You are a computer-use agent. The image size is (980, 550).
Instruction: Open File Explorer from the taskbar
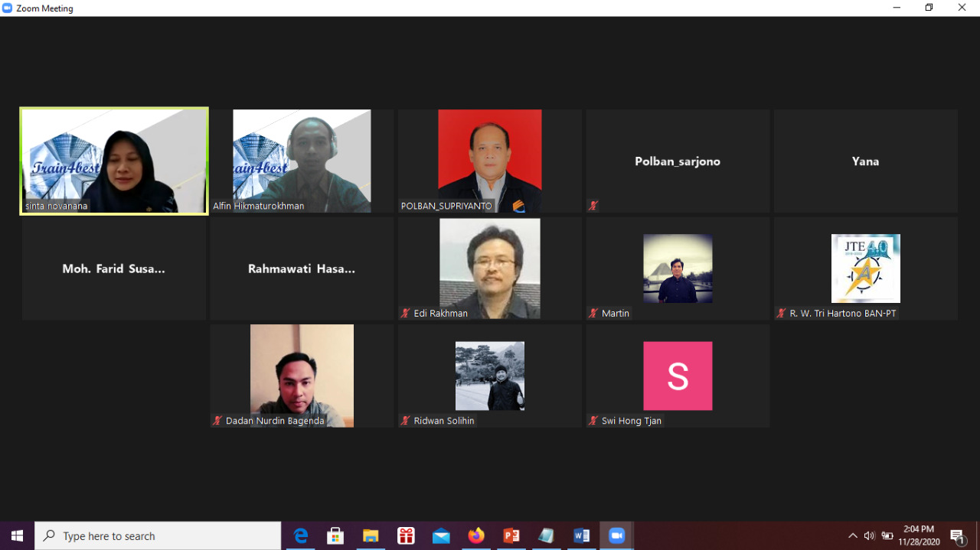(x=371, y=535)
